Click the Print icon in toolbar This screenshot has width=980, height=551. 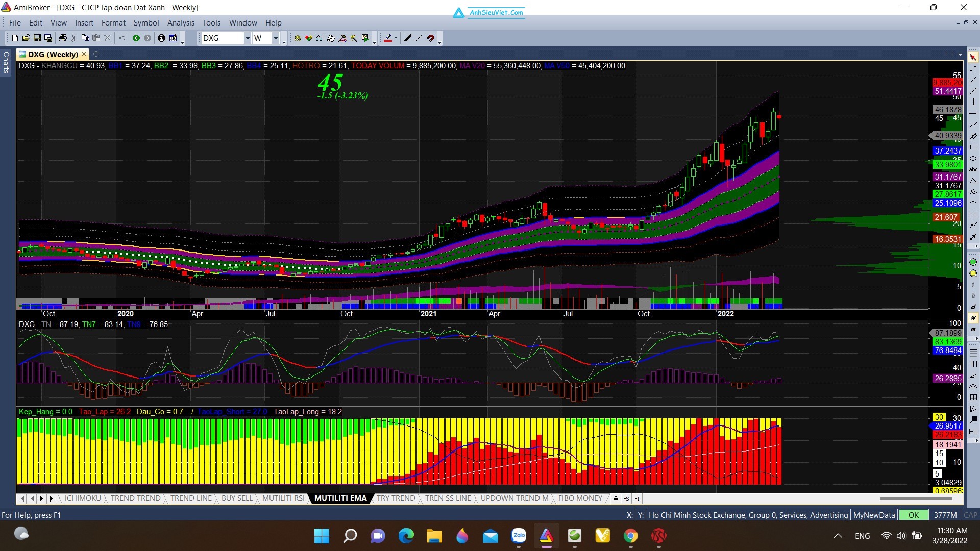62,38
